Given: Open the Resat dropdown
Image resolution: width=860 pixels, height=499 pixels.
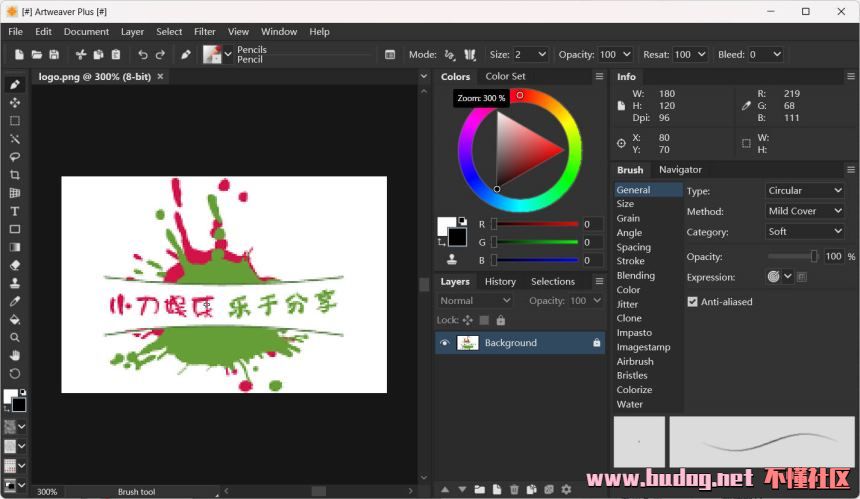Looking at the screenshot, I should (701, 54).
